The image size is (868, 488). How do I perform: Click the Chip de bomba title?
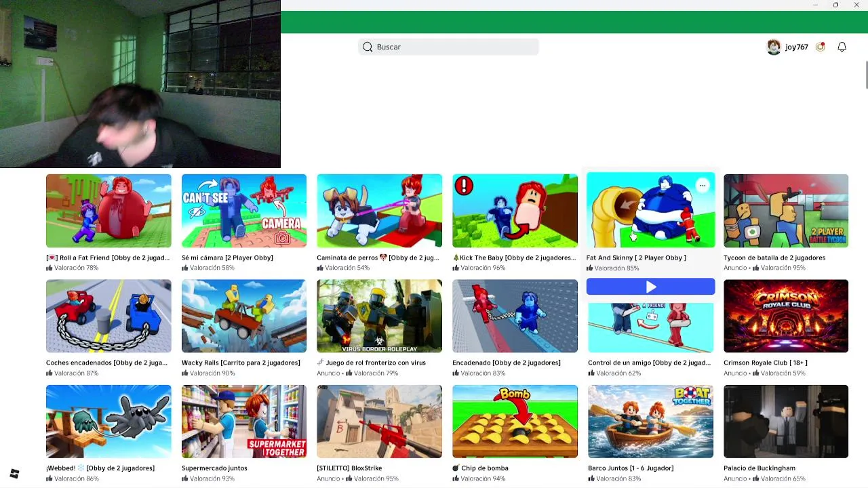(x=480, y=468)
